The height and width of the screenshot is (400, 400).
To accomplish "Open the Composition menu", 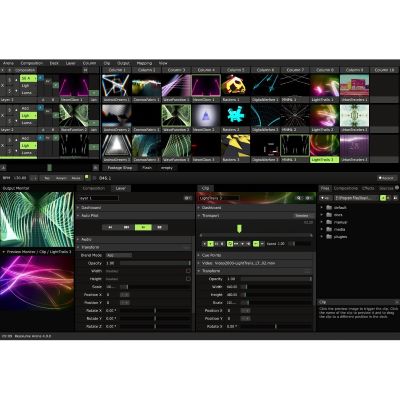I will 32,63.
